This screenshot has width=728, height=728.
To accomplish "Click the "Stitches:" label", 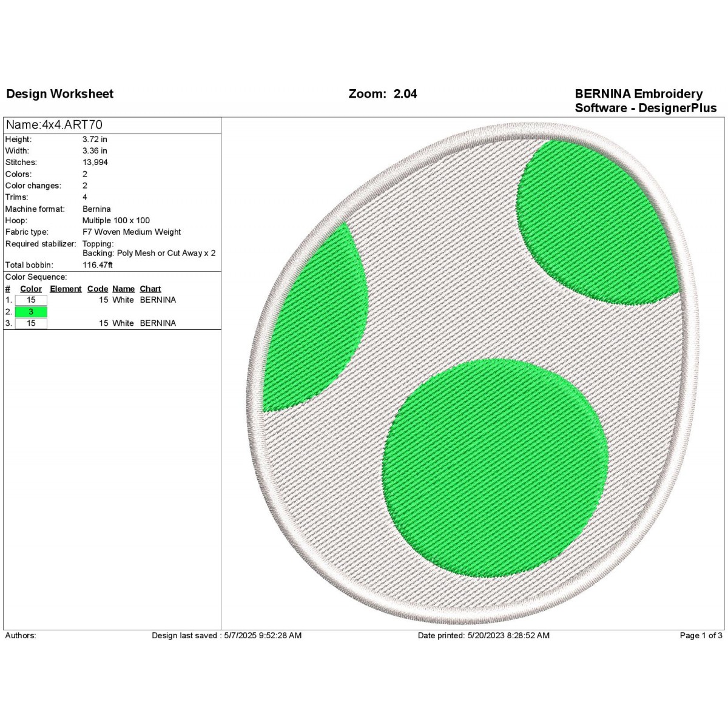I will pyautogui.click(x=21, y=163).
